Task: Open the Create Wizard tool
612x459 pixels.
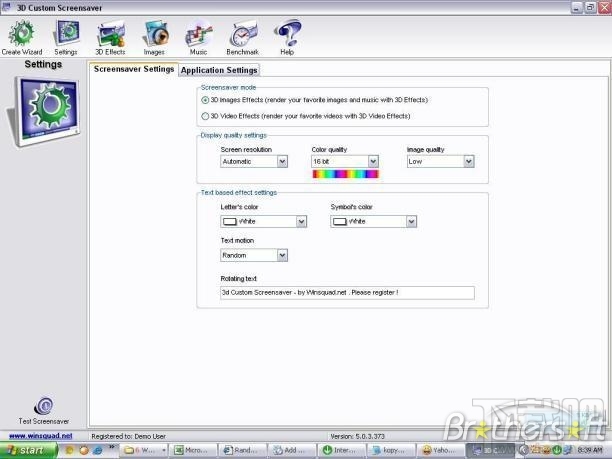Action: 22,37
